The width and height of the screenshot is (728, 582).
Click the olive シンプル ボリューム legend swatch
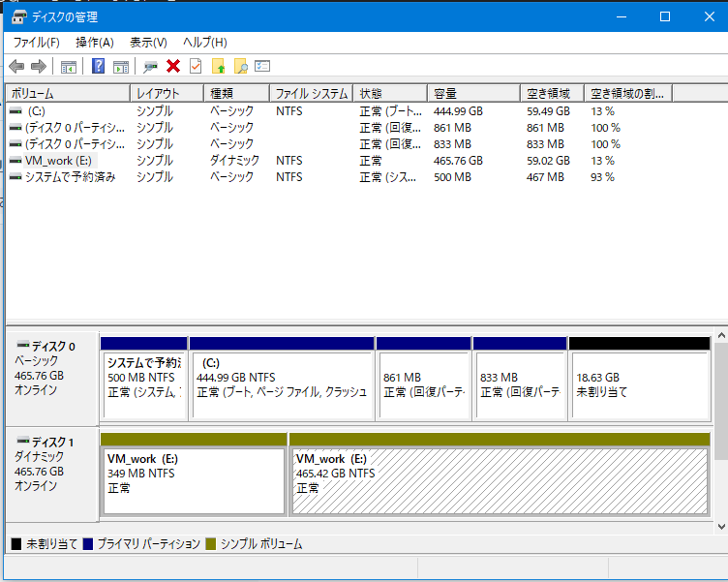coord(211,544)
